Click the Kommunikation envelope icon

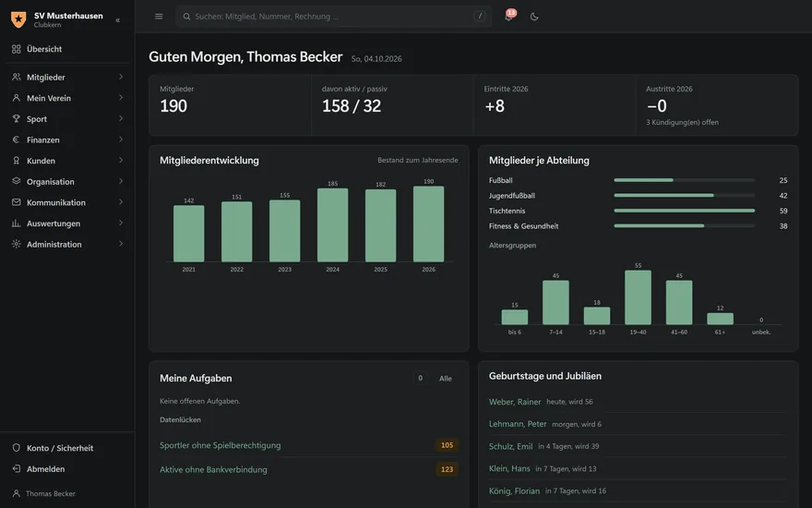[x=17, y=202]
